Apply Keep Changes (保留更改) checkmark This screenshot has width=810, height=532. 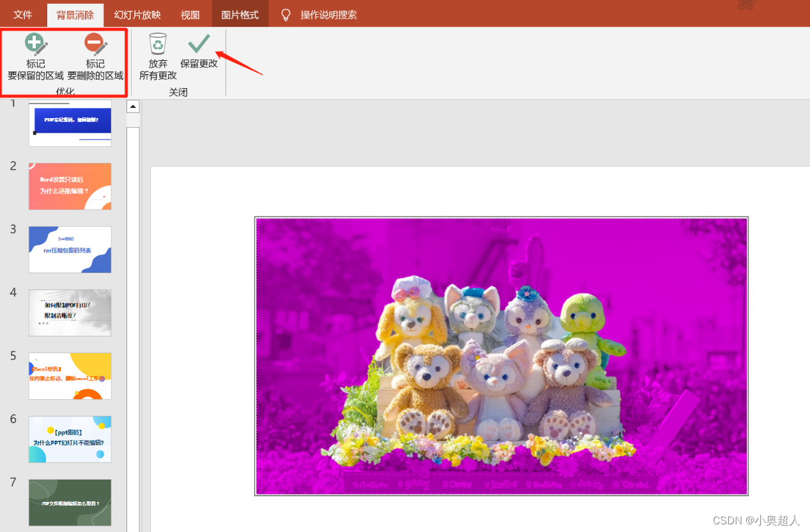point(199,52)
